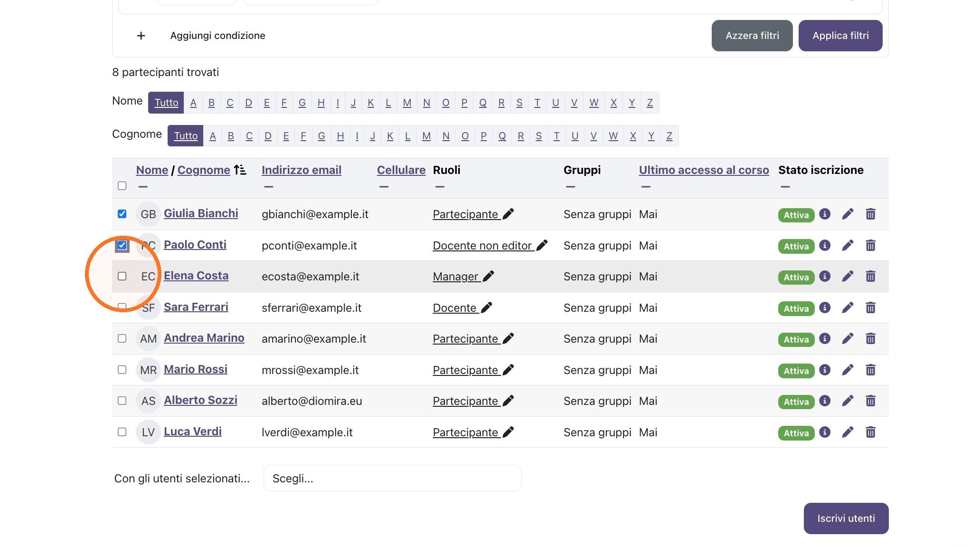Check the box for Andrea Marino
This screenshot has height=547, width=980.
(x=122, y=338)
